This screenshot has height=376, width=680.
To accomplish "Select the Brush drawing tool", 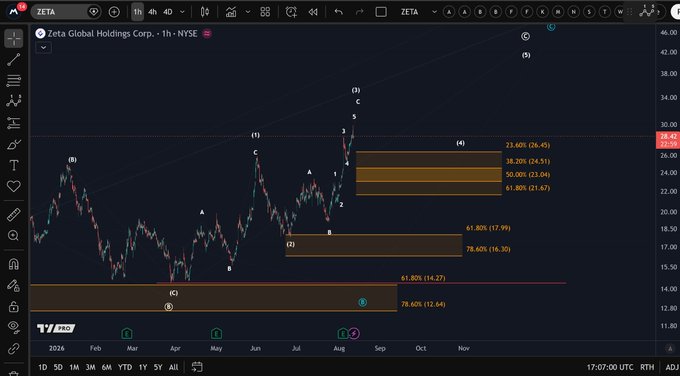I will point(13,144).
